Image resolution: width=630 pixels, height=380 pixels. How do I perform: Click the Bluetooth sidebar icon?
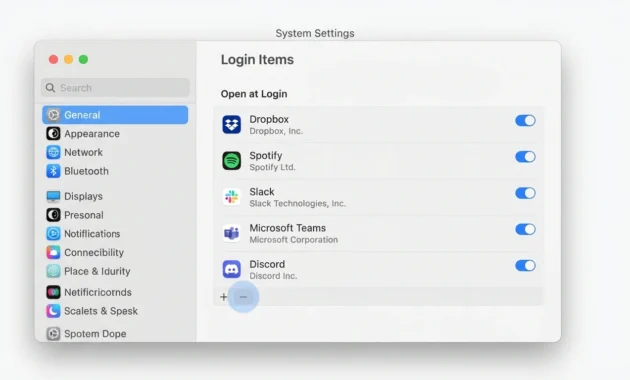[53, 171]
